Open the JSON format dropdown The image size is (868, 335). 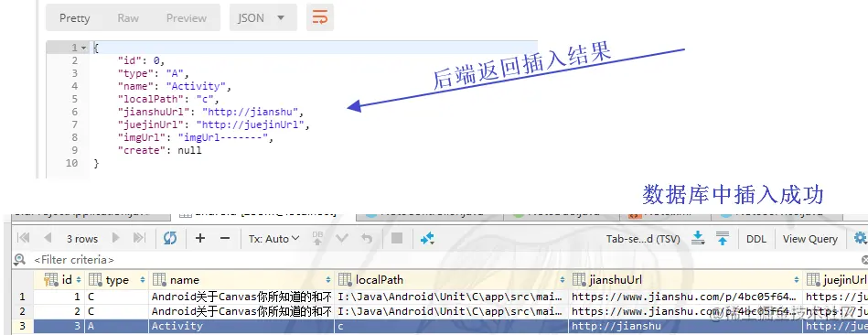(263, 17)
